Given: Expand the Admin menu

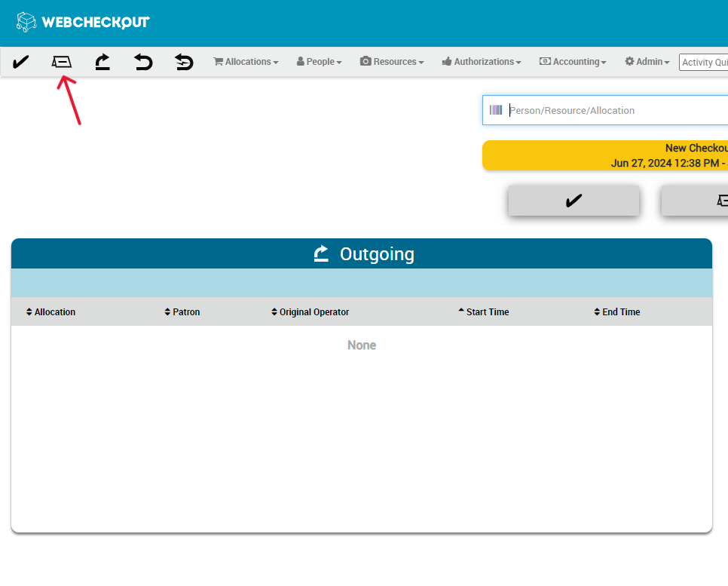Looking at the screenshot, I should (x=647, y=61).
